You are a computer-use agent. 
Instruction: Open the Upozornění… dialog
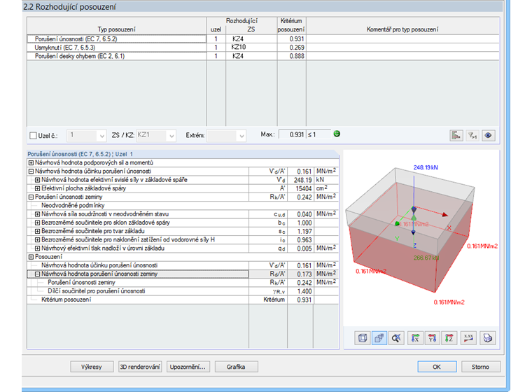(x=188, y=367)
